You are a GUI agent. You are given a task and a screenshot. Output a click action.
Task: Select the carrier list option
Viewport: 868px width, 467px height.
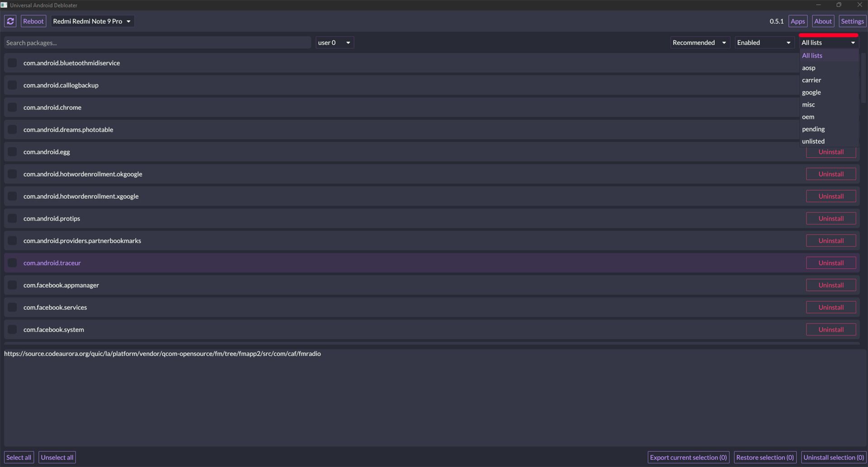coord(829,80)
